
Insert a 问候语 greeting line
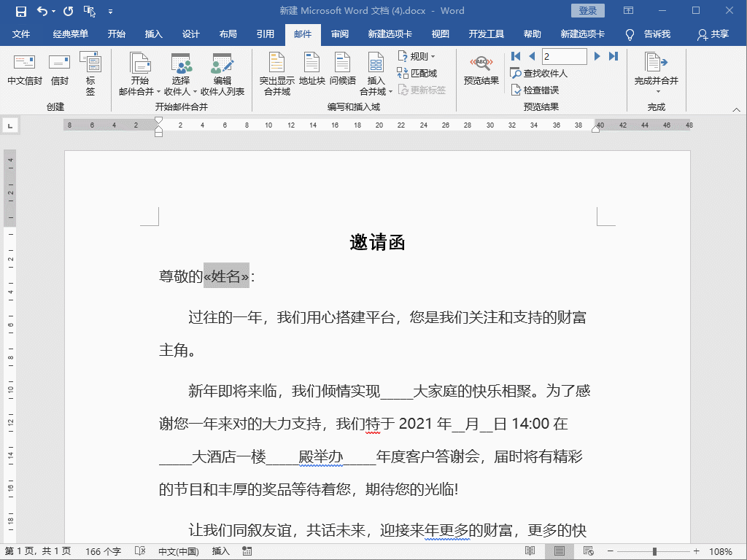pyautogui.click(x=343, y=69)
